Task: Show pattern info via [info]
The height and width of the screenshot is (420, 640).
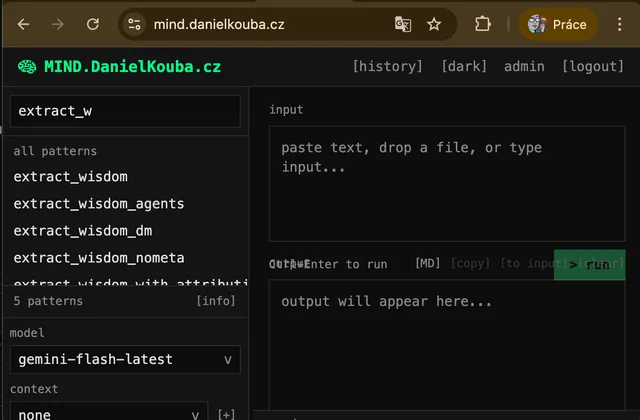Action: (216, 301)
